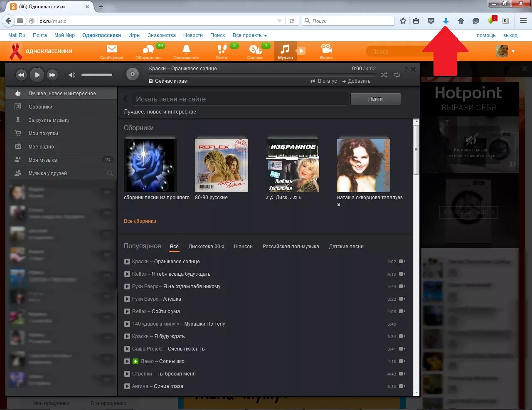Open Видео camera icon
The image size is (532, 410).
click(326, 52)
